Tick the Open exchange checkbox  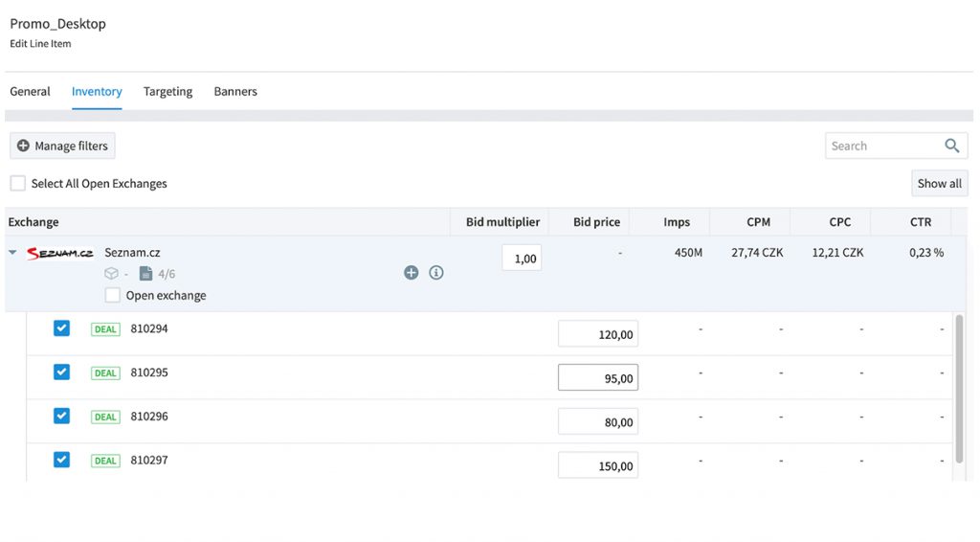[x=113, y=295]
